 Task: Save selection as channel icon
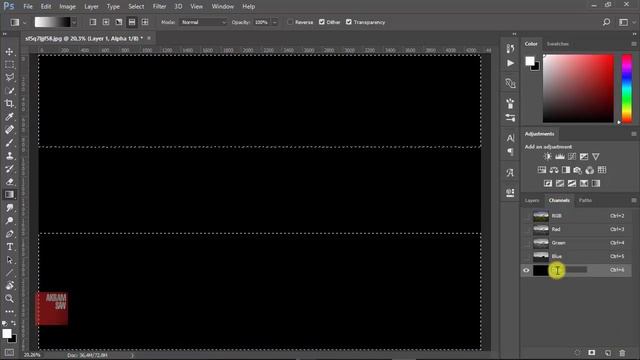coord(591,353)
